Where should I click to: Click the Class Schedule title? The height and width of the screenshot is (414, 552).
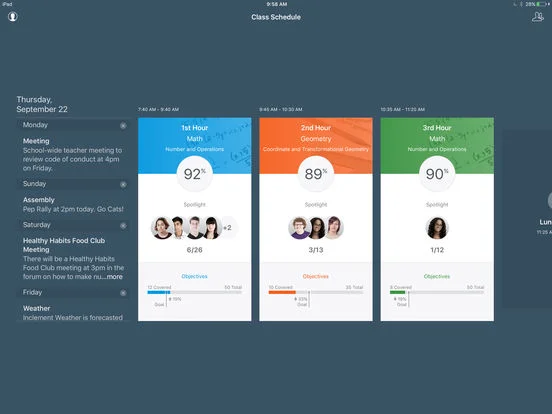(x=276, y=17)
